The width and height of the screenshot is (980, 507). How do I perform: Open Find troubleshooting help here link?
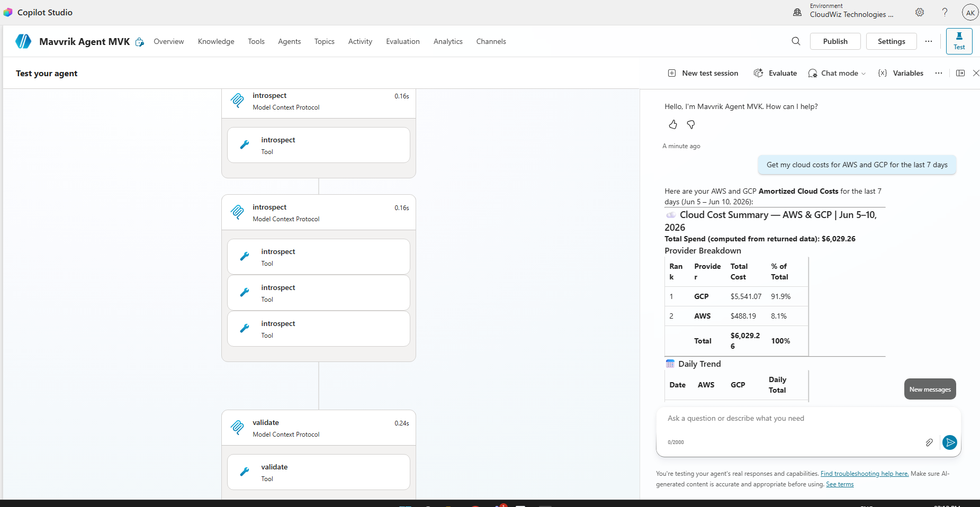pos(865,474)
